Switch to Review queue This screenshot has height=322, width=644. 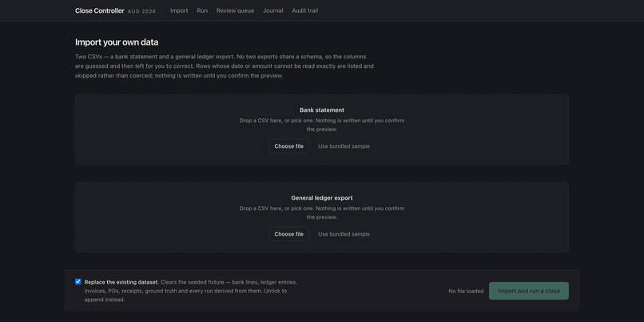pyautogui.click(x=236, y=10)
